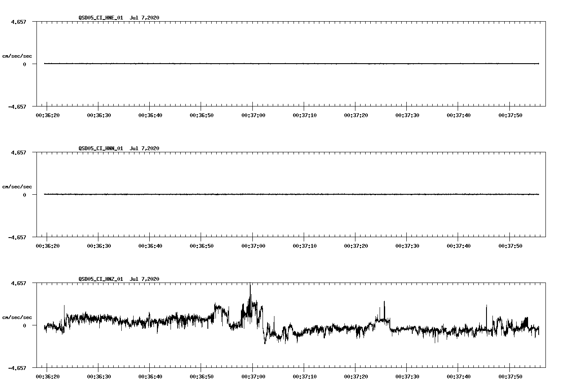Click 00:36:40 label under the HNZ plot
This screenshot has width=576, height=392.
[x=150, y=377]
